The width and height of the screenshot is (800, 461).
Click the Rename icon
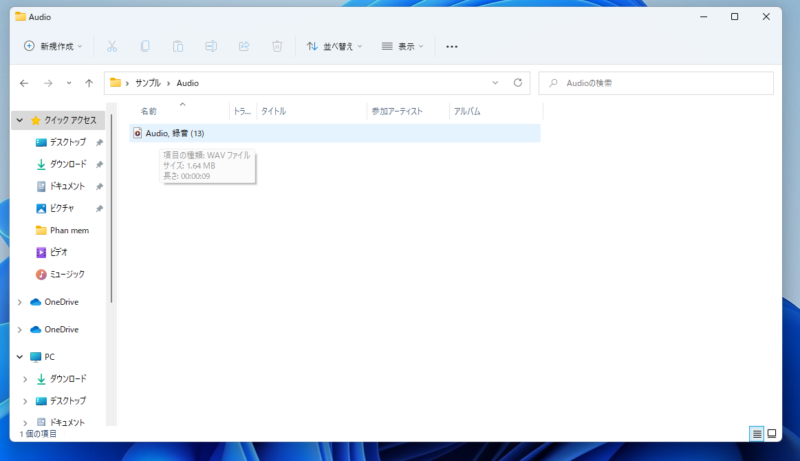[x=211, y=46]
